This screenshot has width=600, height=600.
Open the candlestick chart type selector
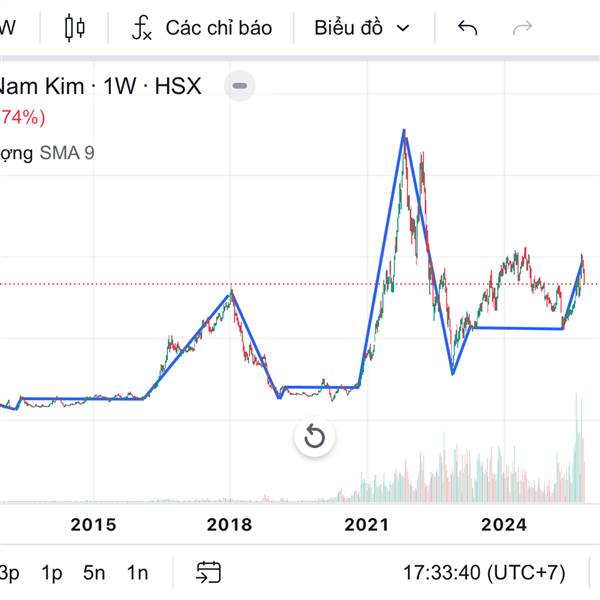(75, 27)
